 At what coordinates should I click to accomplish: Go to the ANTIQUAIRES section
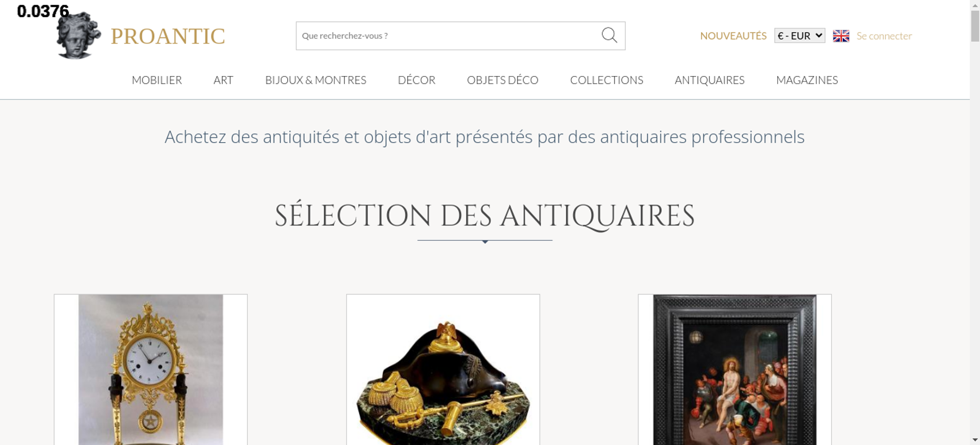click(710, 80)
